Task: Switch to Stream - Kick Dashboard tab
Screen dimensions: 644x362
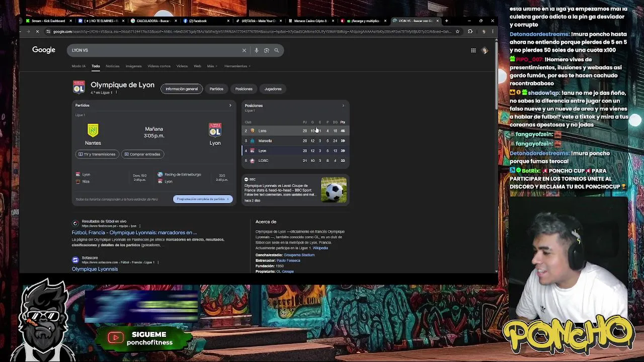Action: 48,21
